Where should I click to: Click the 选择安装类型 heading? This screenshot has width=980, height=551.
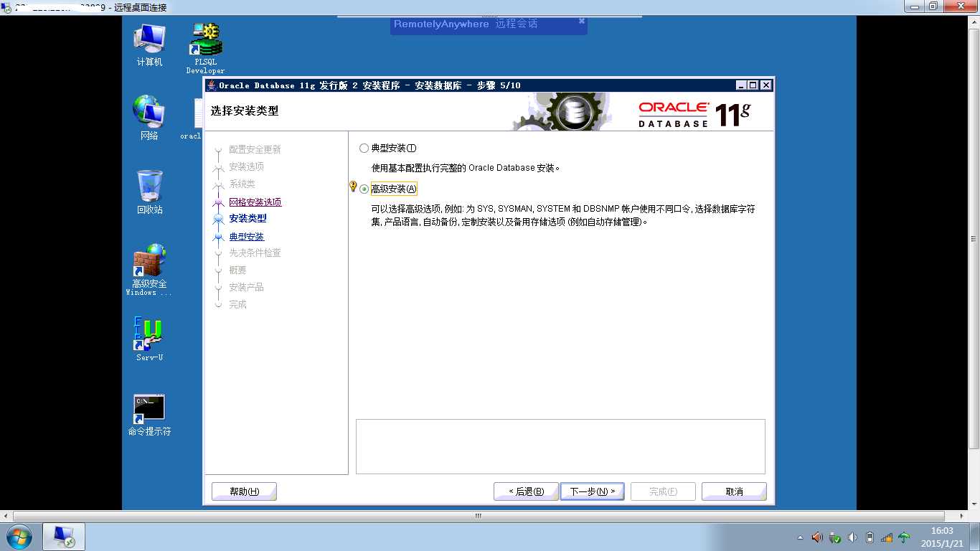[245, 111]
